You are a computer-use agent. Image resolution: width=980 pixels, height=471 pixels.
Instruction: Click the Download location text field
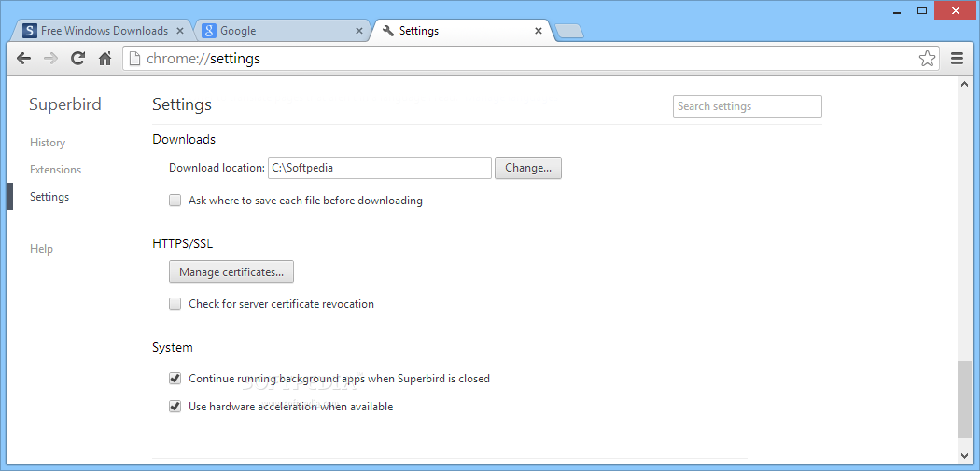[380, 168]
